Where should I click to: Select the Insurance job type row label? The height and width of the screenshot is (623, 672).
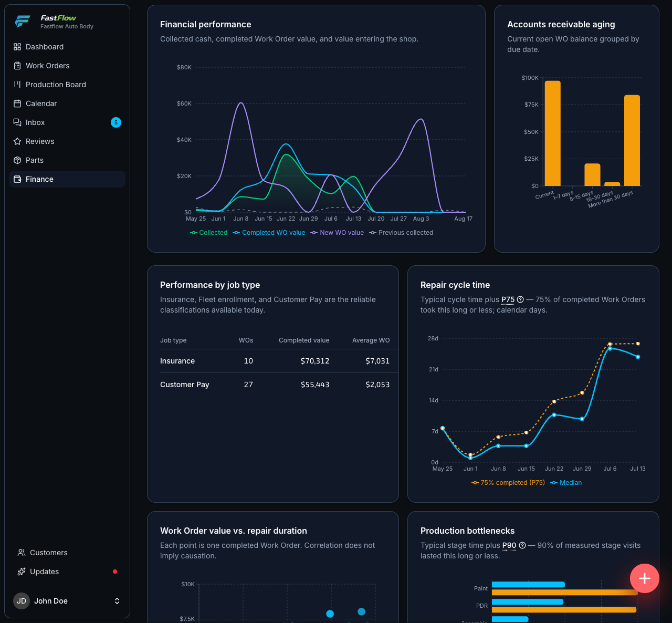(x=177, y=361)
